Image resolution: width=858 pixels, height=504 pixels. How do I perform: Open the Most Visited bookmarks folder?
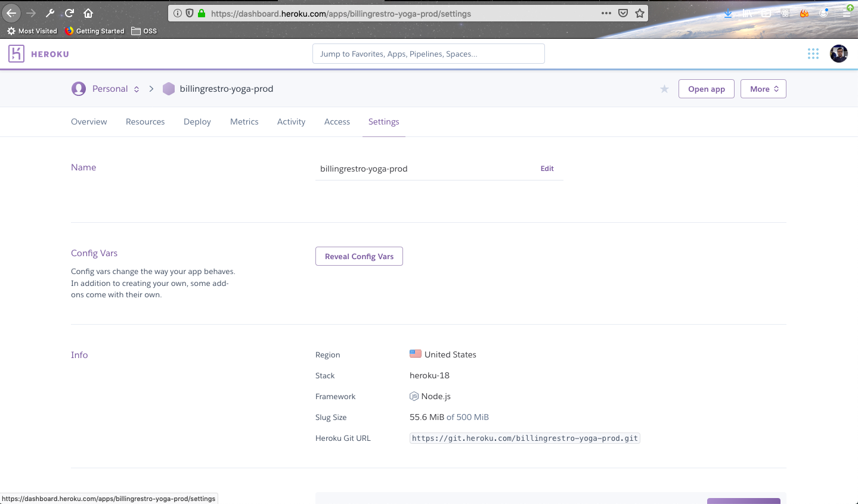point(32,31)
